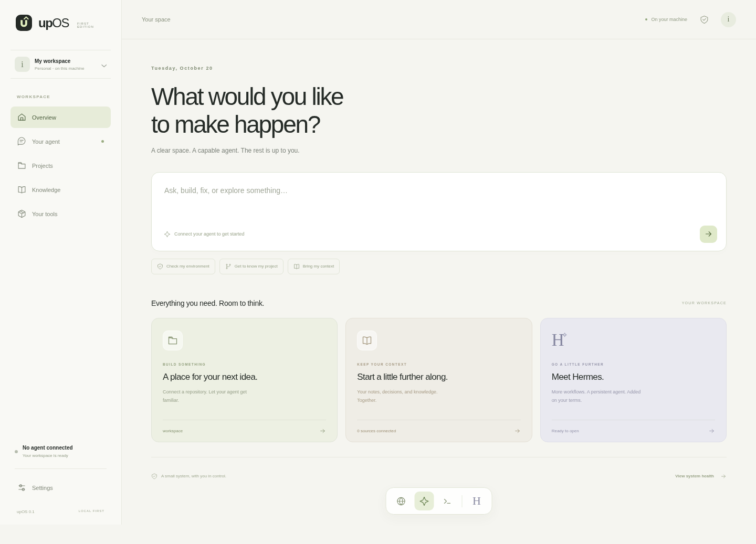Follow the View system health link

700,476
